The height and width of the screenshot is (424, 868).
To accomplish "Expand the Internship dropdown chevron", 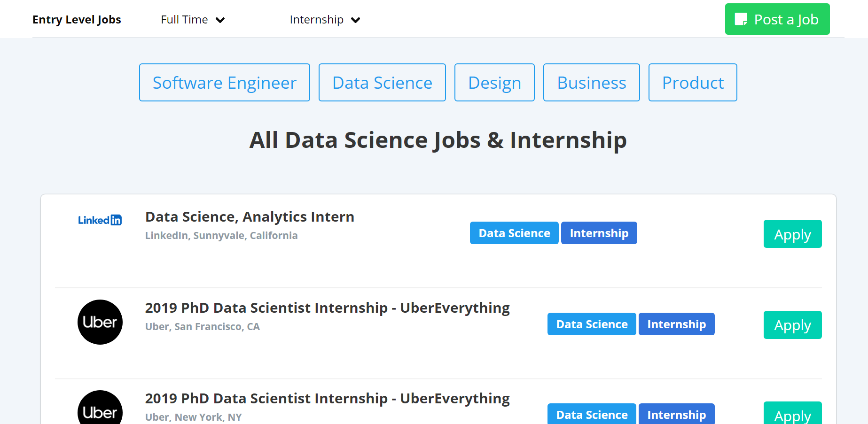I will point(356,20).
